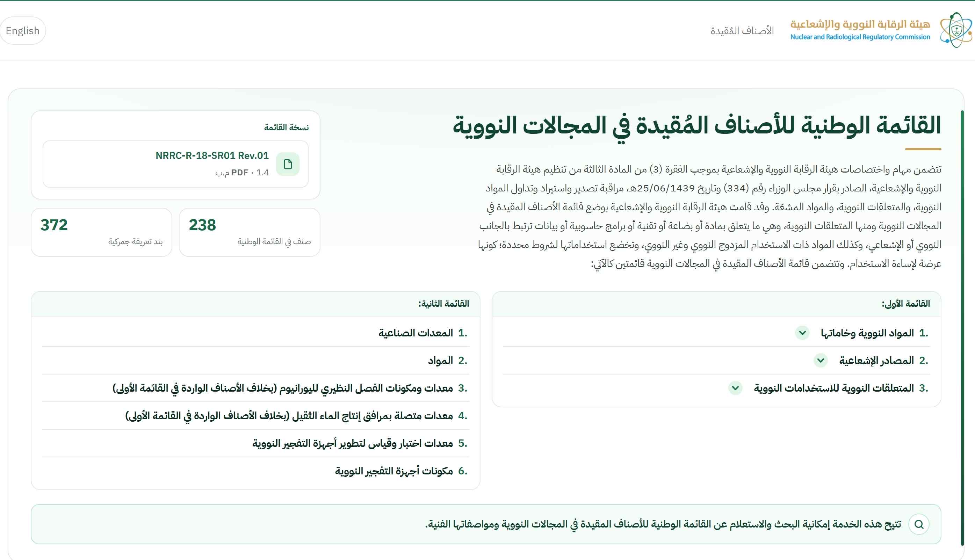This screenshot has width=975, height=560.
Task: Click the 238 national list items card
Action: point(250,232)
